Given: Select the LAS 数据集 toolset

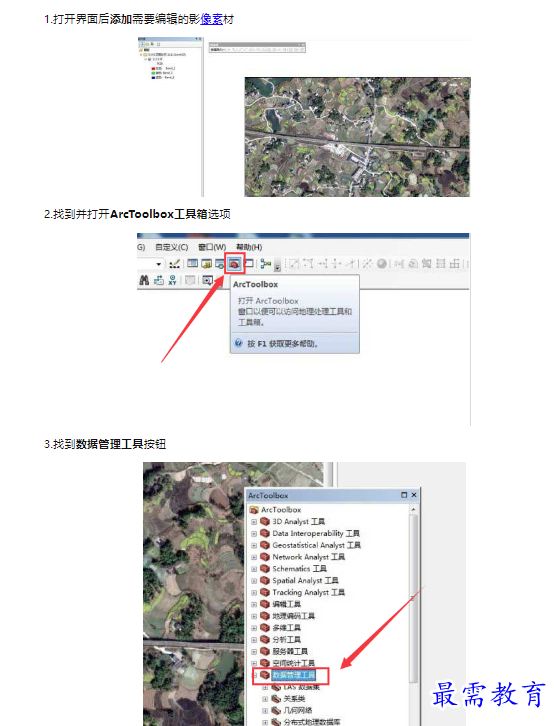Looking at the screenshot, I should (x=301, y=687).
